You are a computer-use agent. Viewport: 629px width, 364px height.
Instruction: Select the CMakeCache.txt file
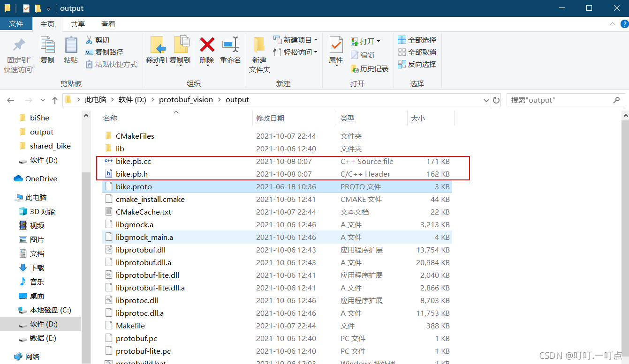click(x=277, y=212)
